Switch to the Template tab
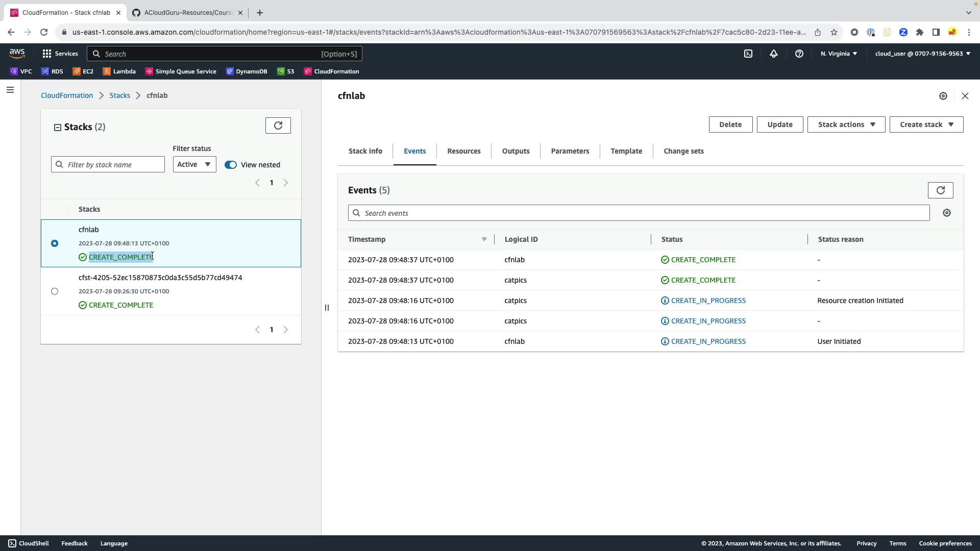The height and width of the screenshot is (551, 980). [626, 151]
